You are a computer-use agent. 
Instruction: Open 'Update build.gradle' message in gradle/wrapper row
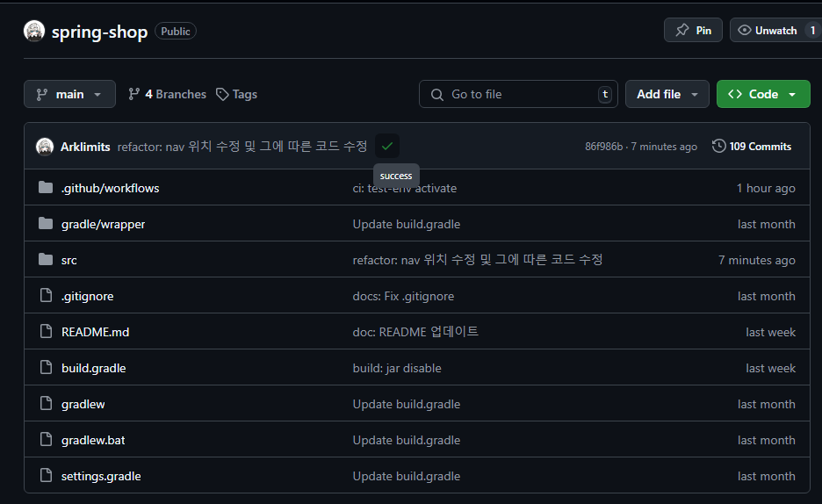[407, 224]
